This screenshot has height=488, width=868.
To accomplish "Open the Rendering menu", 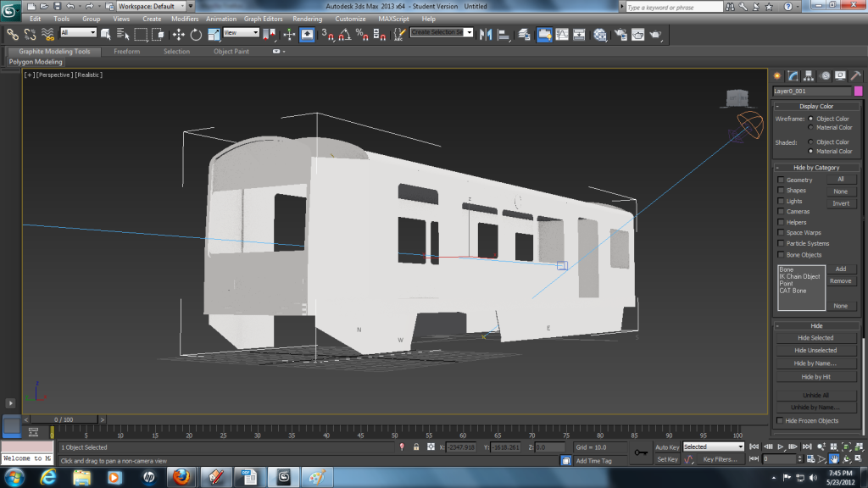I will click(x=307, y=19).
